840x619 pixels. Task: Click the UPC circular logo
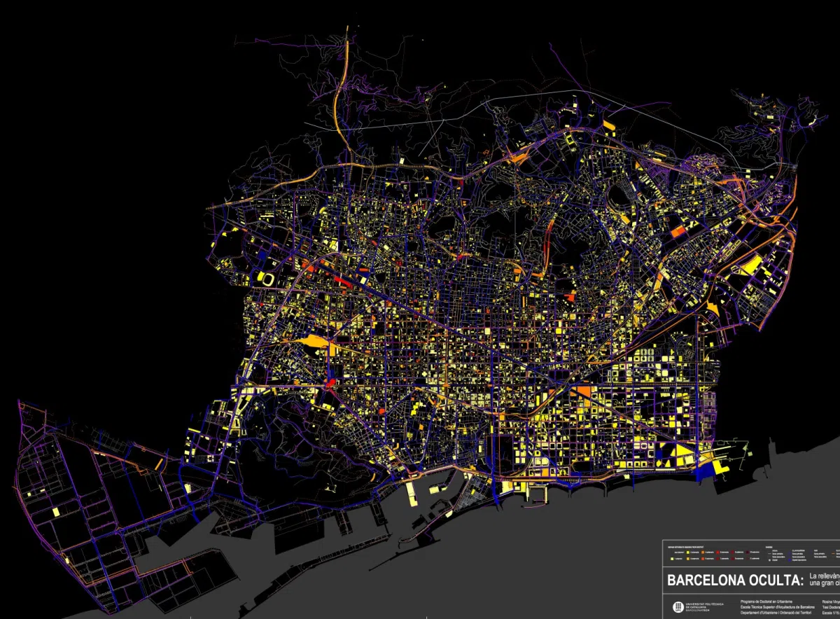pyautogui.click(x=678, y=607)
